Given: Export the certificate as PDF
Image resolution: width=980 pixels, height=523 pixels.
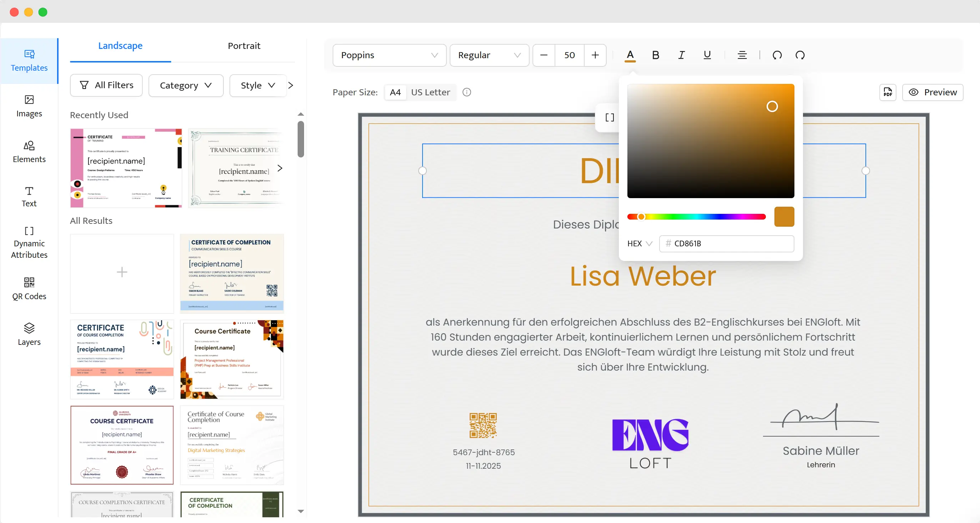Looking at the screenshot, I should [x=888, y=92].
